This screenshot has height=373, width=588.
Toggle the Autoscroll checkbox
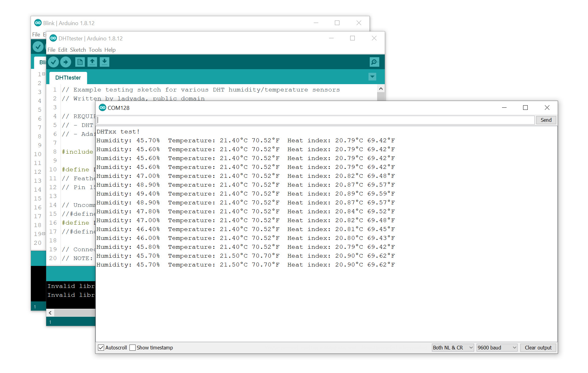(101, 348)
